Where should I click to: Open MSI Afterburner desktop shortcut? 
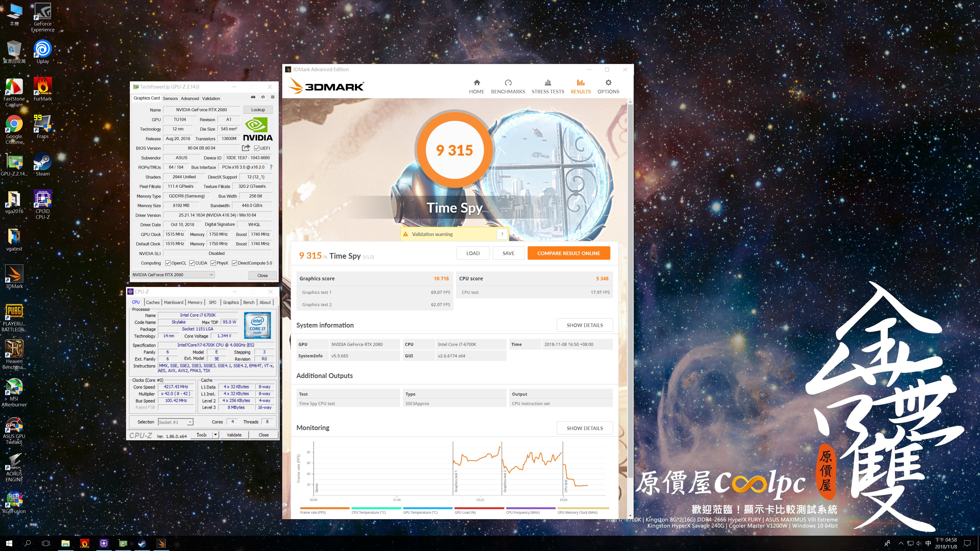(14, 392)
